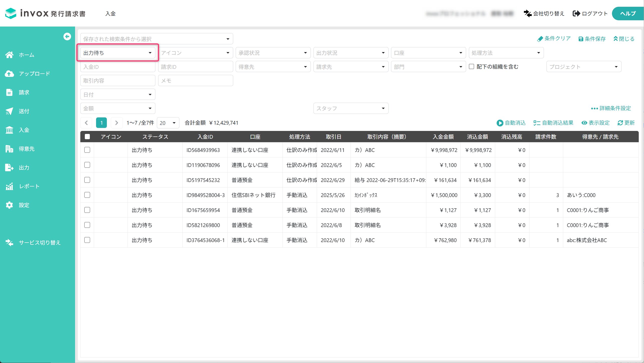Open the 請求先 filter dropdown
This screenshot has height=363, width=644.
tap(351, 67)
